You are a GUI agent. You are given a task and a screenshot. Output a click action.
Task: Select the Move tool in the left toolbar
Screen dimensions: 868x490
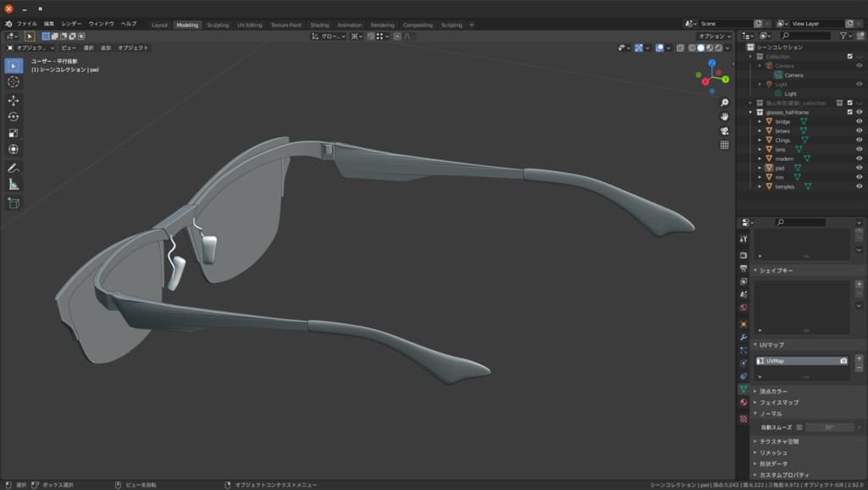point(14,100)
